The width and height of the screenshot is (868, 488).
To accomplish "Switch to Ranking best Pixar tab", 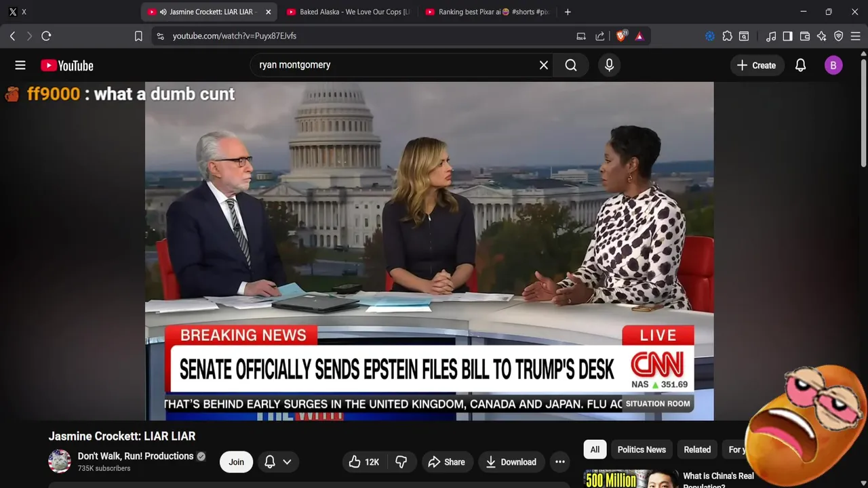I will [x=487, y=12].
